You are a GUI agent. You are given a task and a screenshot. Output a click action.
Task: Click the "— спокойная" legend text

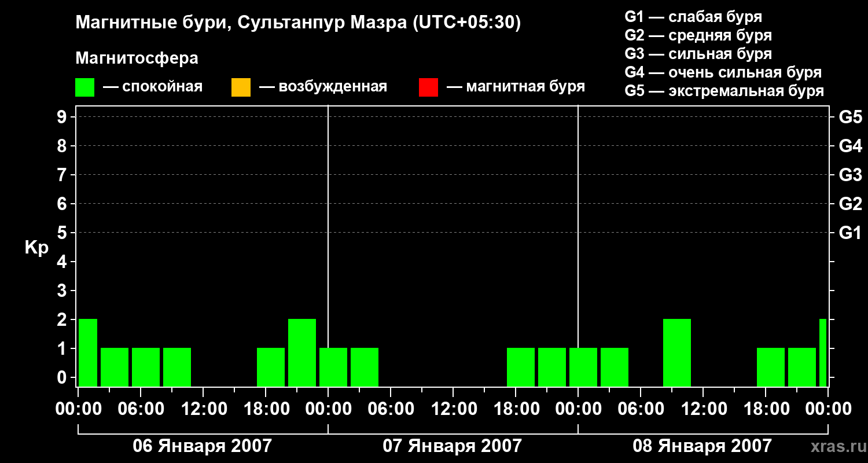153,87
